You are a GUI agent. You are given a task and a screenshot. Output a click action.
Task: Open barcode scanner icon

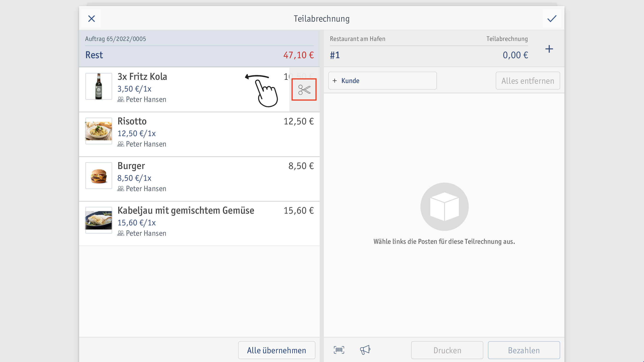pos(339,350)
